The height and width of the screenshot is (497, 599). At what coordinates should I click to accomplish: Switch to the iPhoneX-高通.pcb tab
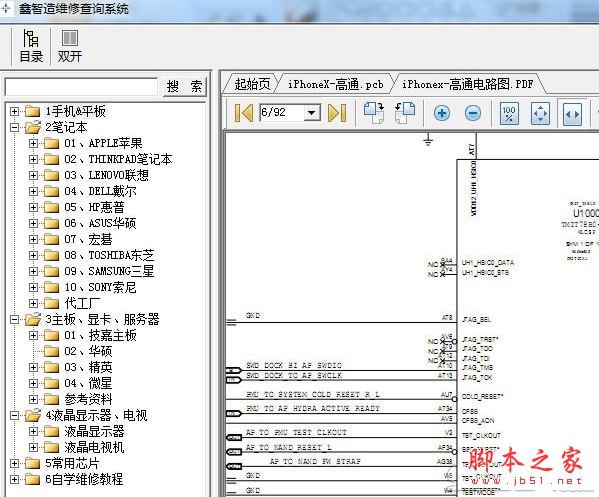tap(335, 84)
